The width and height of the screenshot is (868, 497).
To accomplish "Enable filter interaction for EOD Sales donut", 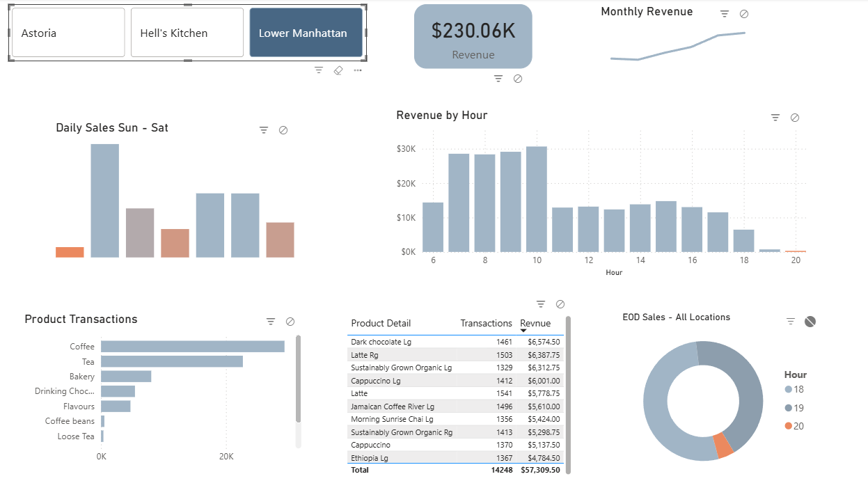I will (x=791, y=322).
